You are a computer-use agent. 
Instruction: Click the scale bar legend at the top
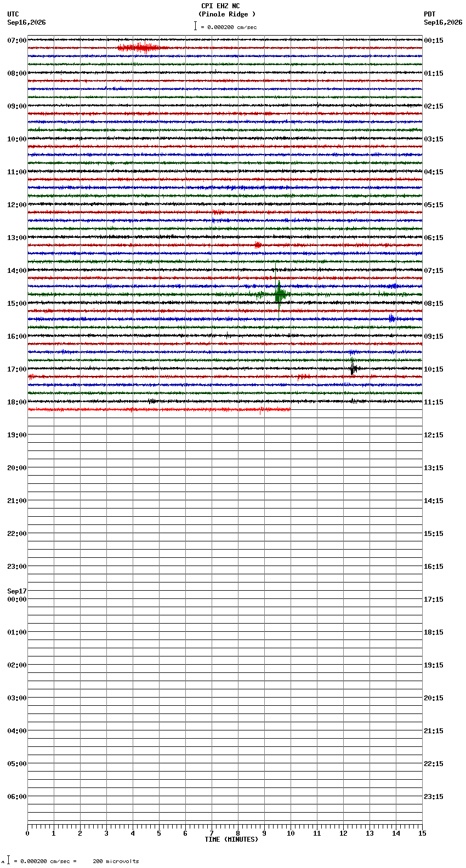pos(225,26)
